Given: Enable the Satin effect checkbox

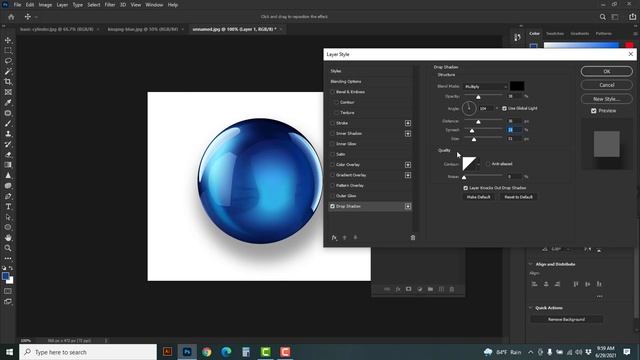Looking at the screenshot, I should 332,154.
